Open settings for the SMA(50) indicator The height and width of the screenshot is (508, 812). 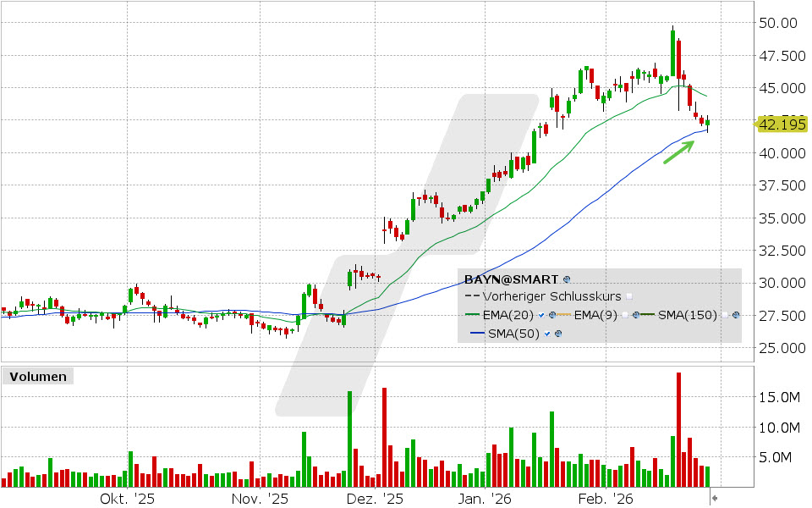pyautogui.click(x=559, y=334)
